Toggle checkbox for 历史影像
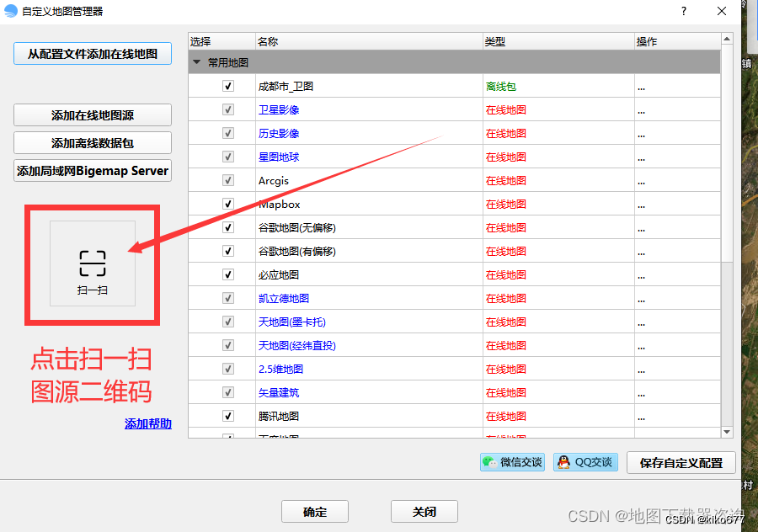The width and height of the screenshot is (758, 532). click(x=228, y=133)
